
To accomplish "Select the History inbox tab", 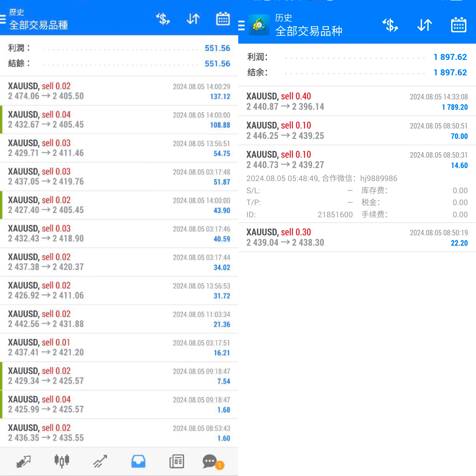I will click(138, 461).
